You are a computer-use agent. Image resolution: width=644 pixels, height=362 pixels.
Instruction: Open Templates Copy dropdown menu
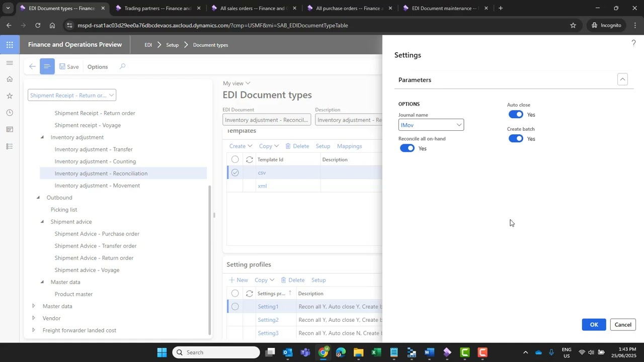pos(269,146)
